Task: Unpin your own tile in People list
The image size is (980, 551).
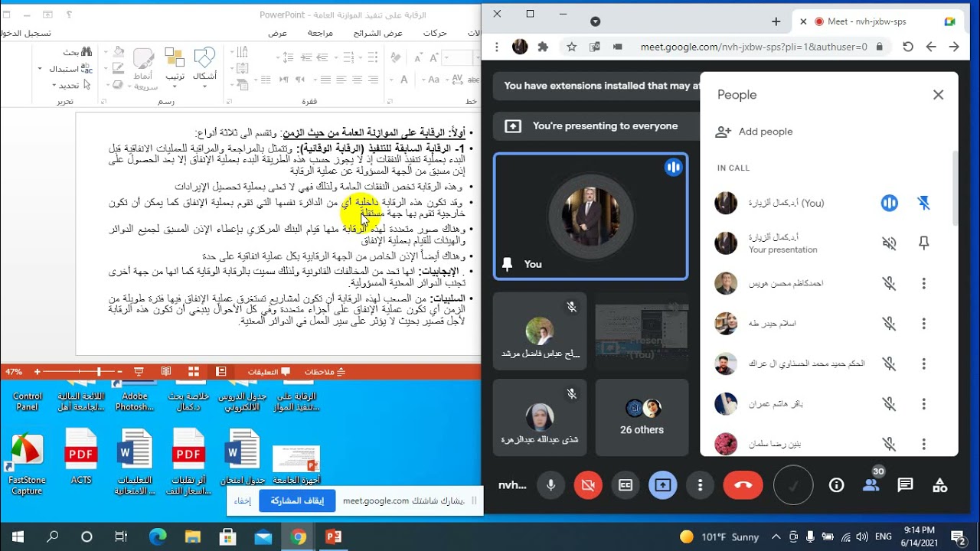Action: tap(924, 203)
